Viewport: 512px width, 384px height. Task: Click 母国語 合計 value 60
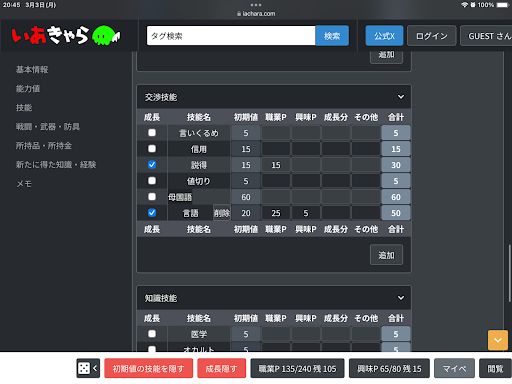pyautogui.click(x=396, y=197)
